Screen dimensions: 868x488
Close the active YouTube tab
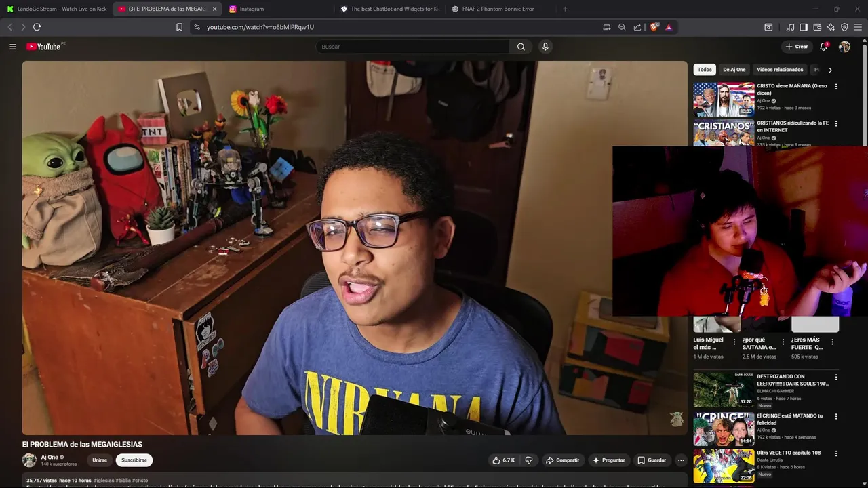(214, 9)
